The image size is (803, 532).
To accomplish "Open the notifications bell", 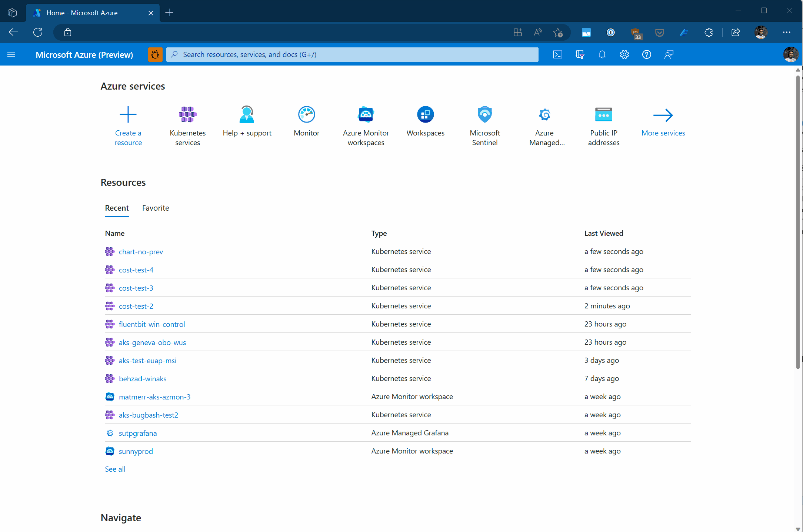I will [x=602, y=54].
